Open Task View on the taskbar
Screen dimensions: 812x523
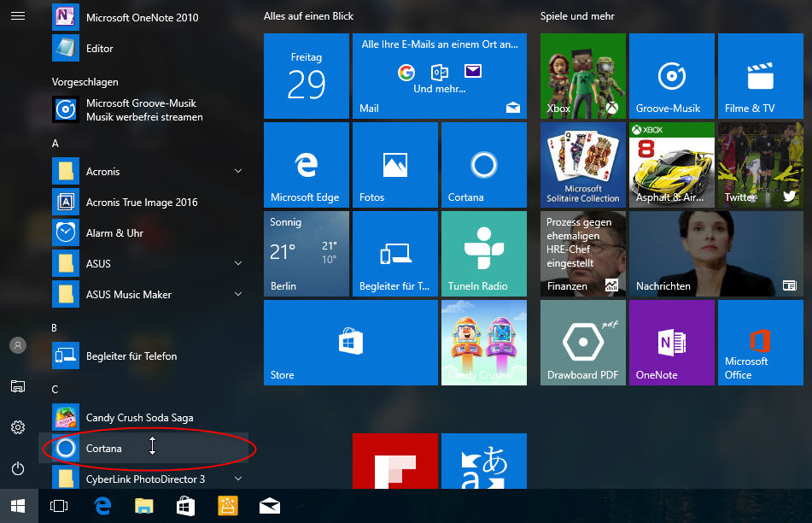[x=59, y=506]
